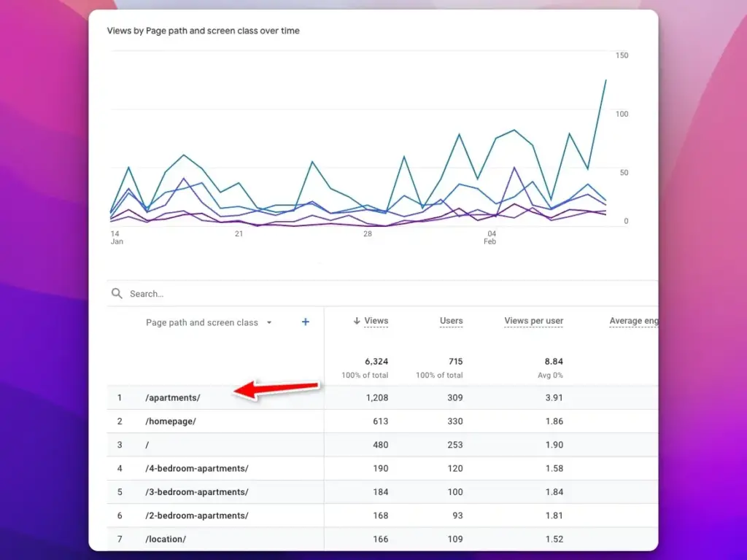Click the Views per user column header
This screenshot has height=560, width=747.
[x=533, y=321]
